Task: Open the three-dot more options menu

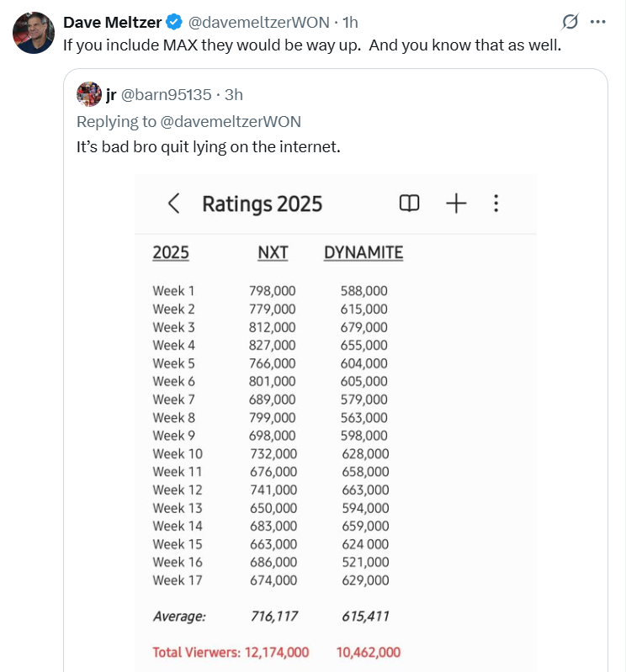Action: (x=597, y=21)
